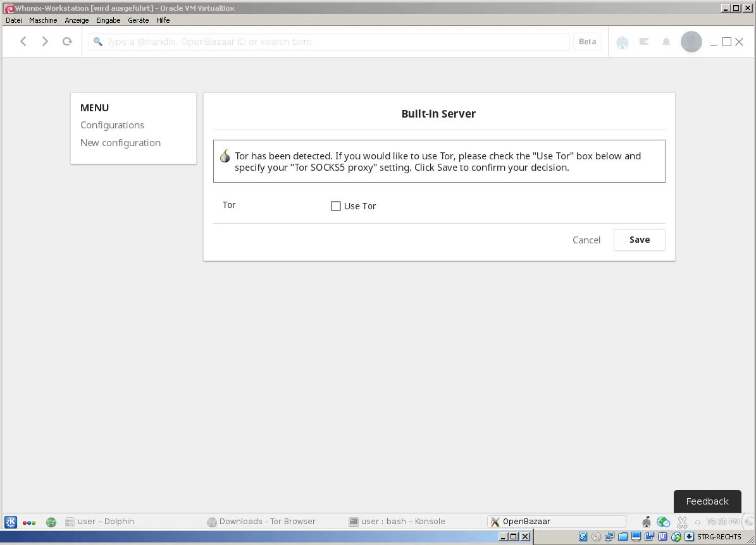756x545 pixels.
Task: Open notifications via the bell icon
Action: (x=666, y=42)
